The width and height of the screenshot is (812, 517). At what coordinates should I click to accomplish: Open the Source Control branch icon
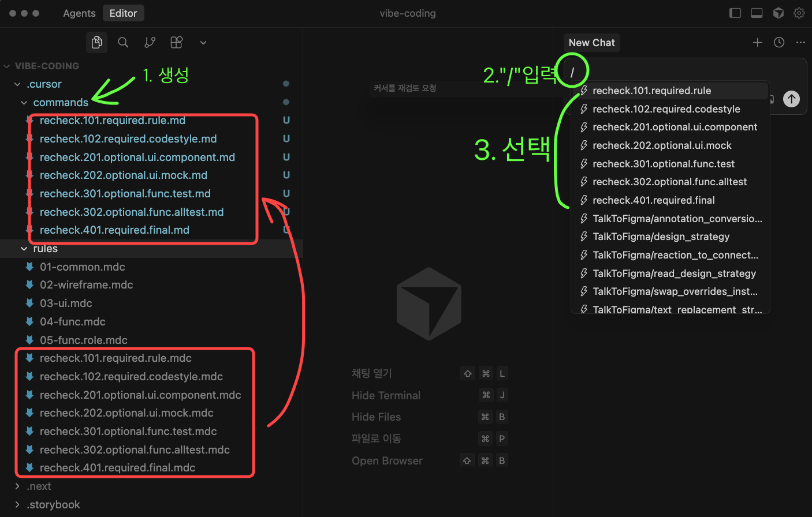tap(150, 42)
